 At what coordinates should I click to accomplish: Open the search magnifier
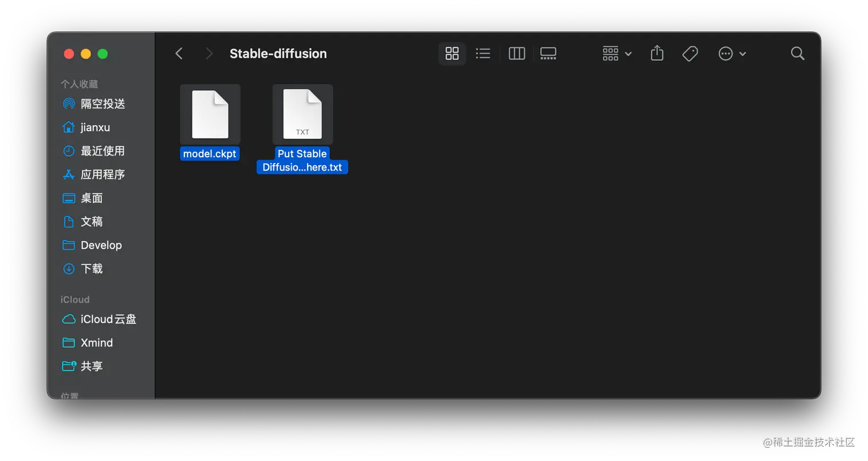click(797, 53)
